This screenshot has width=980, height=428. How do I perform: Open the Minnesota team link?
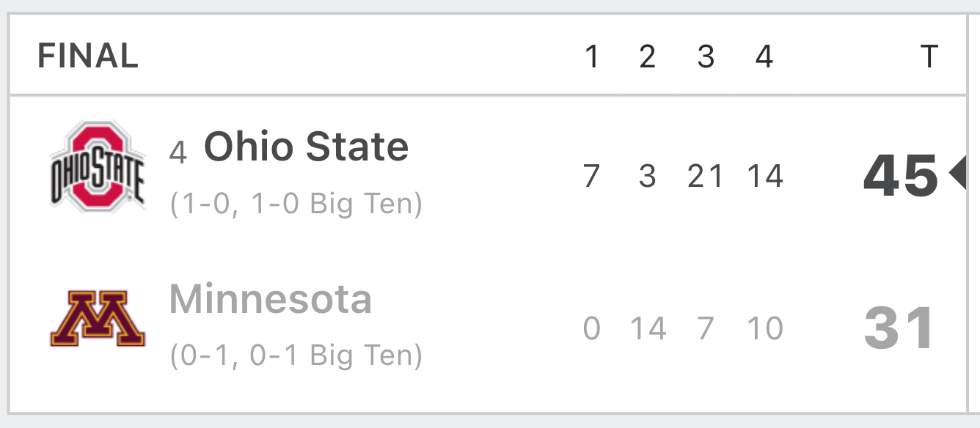tap(270, 299)
